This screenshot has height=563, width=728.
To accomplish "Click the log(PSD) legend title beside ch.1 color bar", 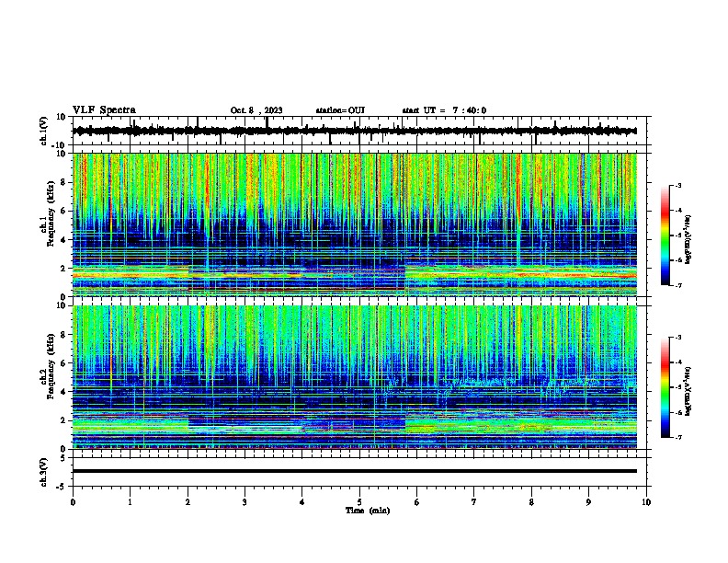I will [x=688, y=239].
